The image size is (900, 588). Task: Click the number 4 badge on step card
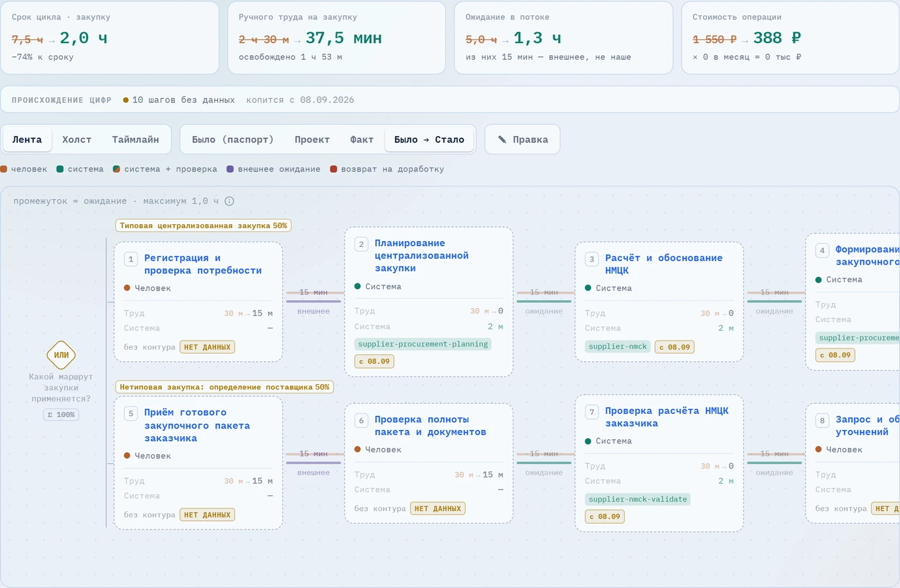click(x=822, y=251)
